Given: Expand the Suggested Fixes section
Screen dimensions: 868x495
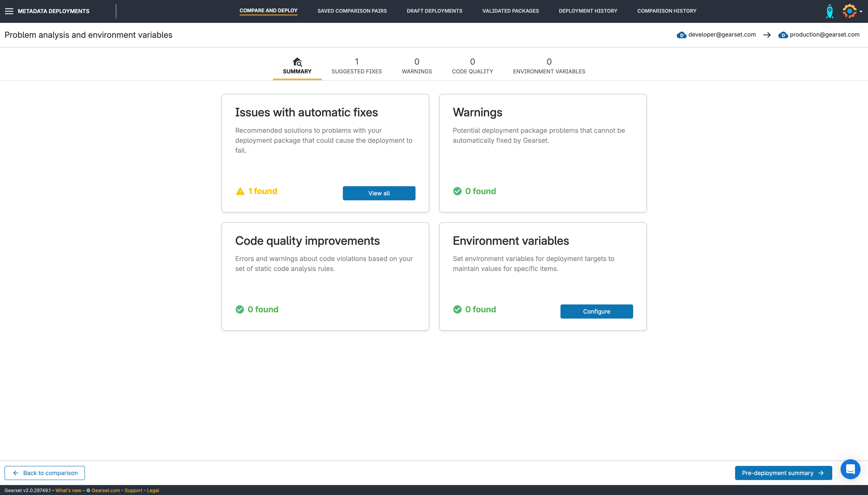Looking at the screenshot, I should coord(356,66).
